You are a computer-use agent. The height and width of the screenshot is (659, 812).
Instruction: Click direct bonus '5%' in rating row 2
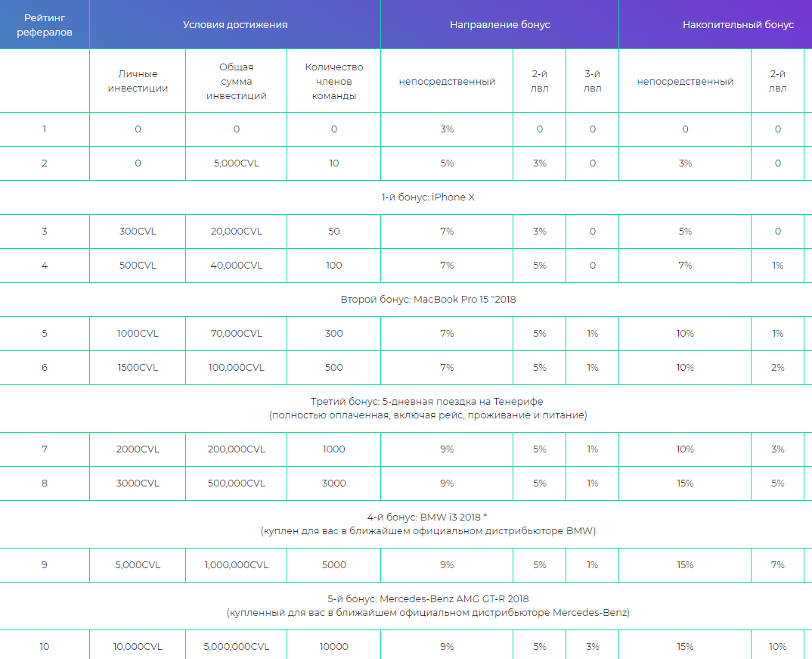(x=447, y=163)
